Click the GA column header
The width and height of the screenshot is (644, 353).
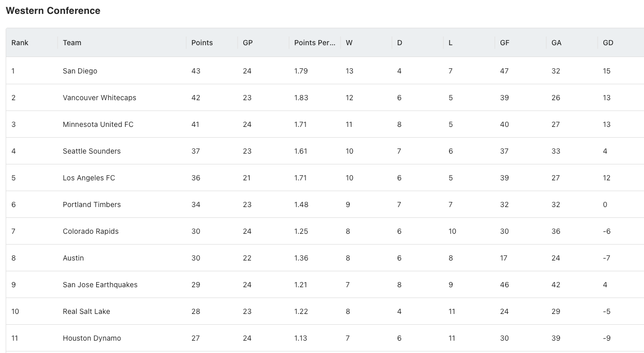pyautogui.click(x=557, y=43)
